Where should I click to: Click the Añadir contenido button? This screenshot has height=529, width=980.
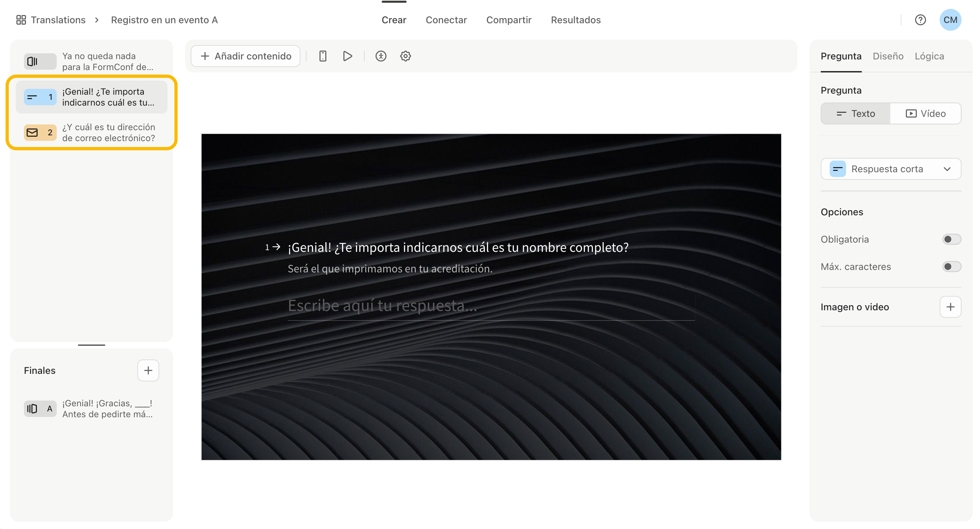(x=245, y=56)
